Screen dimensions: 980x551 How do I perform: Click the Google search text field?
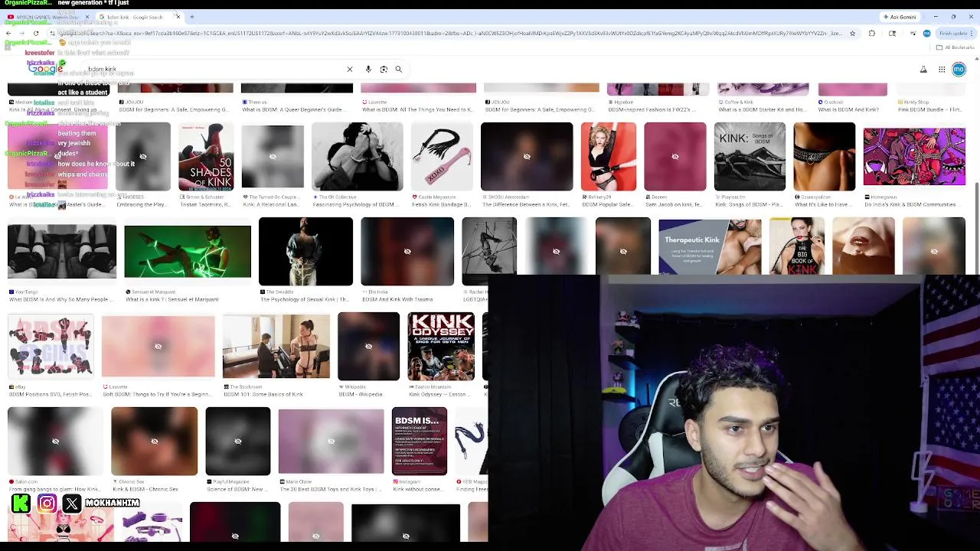pyautogui.click(x=214, y=70)
